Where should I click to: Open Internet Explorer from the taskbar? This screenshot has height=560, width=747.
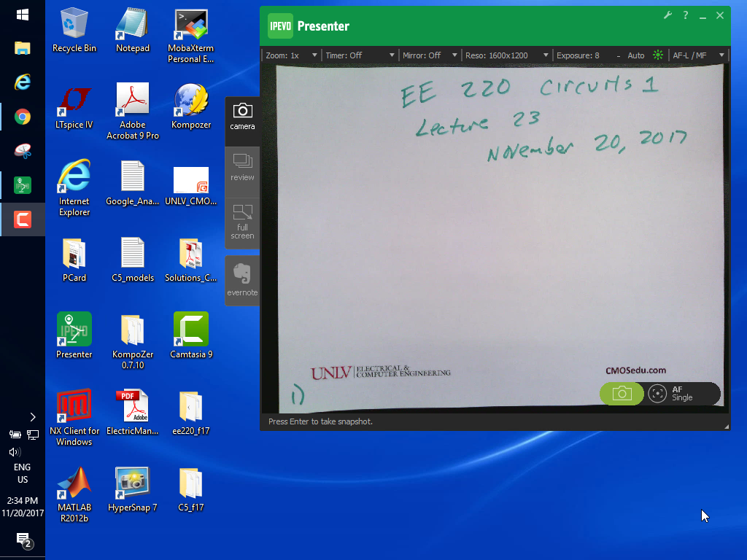tap(23, 82)
